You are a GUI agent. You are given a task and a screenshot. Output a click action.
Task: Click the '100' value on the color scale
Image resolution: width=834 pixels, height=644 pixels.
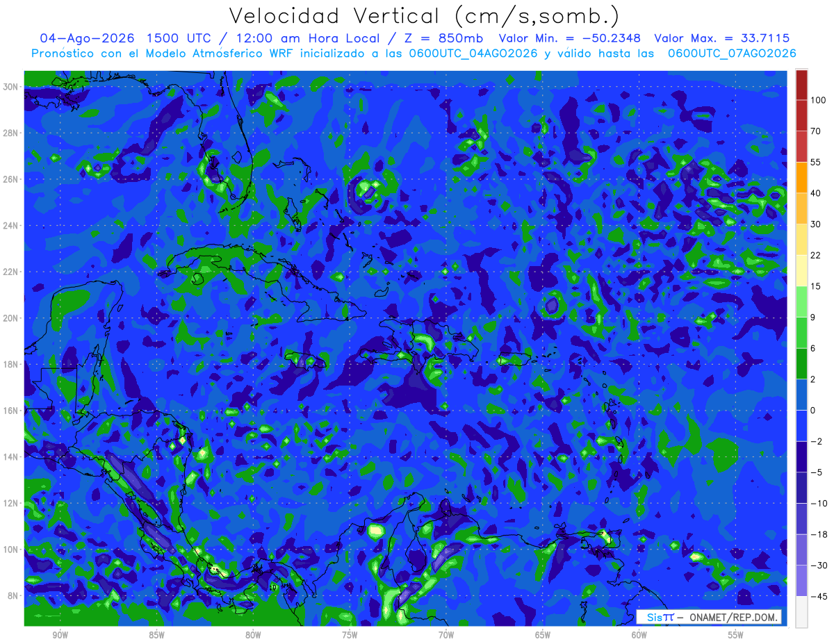coord(818,100)
